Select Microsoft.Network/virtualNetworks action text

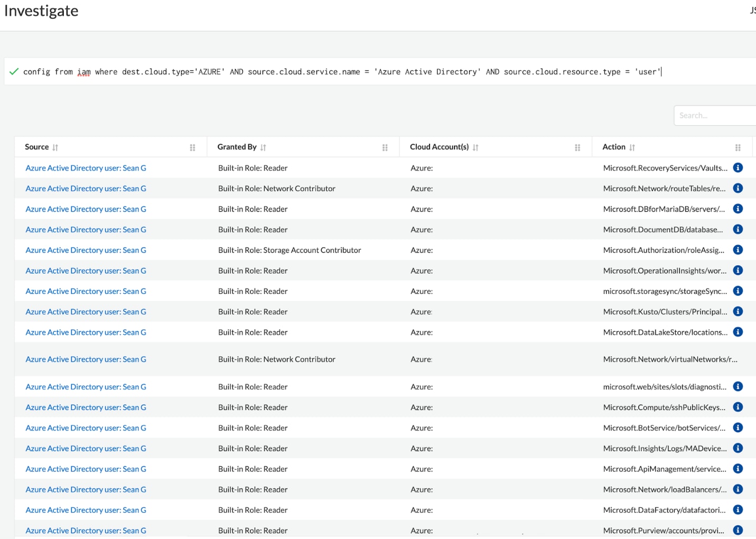pos(670,359)
